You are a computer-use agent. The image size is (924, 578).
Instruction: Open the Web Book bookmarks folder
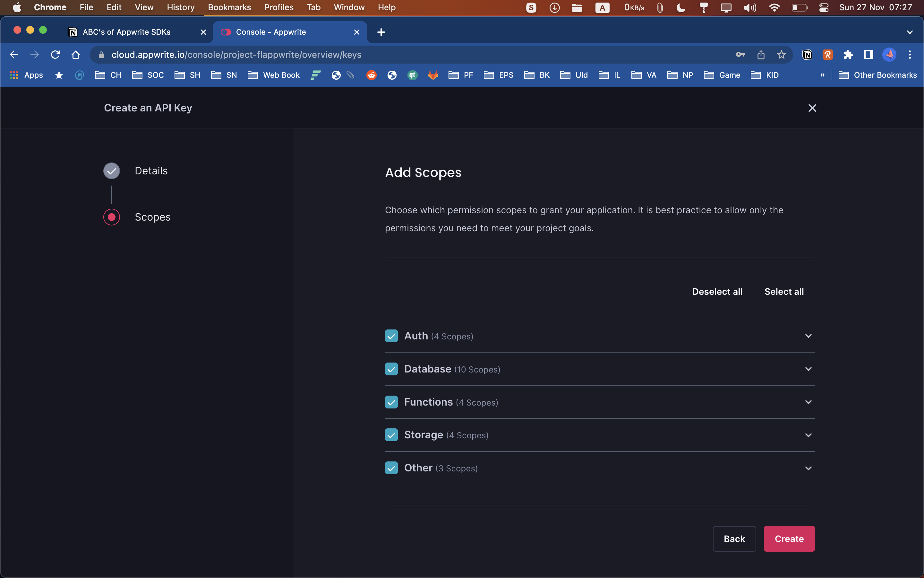[274, 75]
